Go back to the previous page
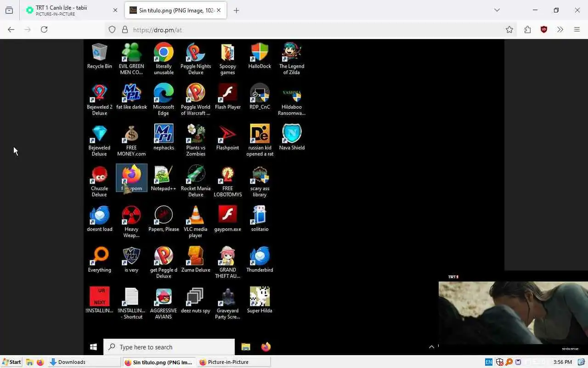Screen dimensions: 588x368 tap(11, 29)
